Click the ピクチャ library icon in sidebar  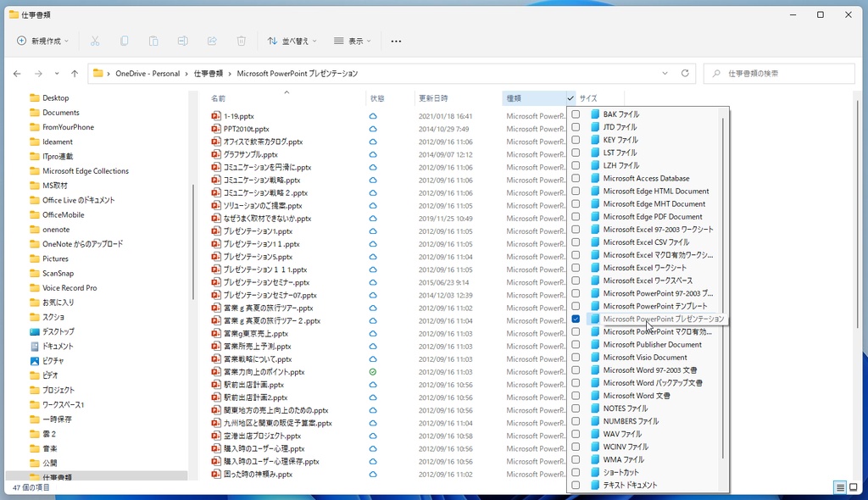(34, 361)
